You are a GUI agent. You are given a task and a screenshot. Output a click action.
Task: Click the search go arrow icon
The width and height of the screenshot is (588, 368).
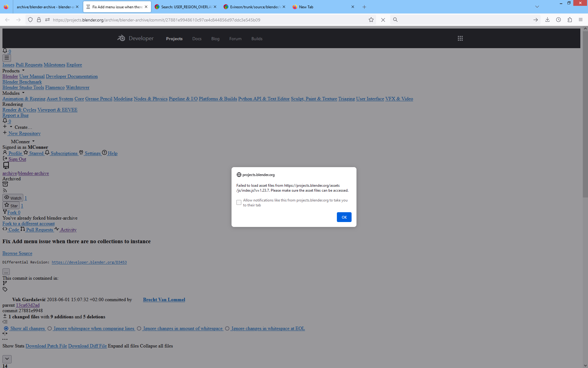coord(535,20)
